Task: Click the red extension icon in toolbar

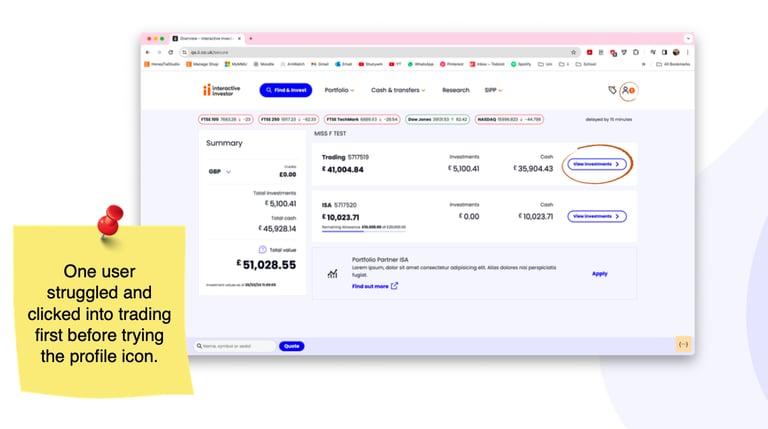Action: tap(589, 52)
